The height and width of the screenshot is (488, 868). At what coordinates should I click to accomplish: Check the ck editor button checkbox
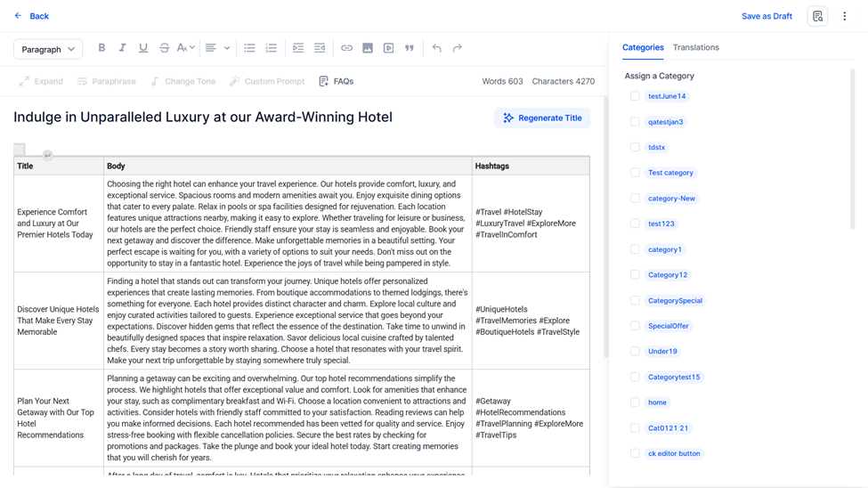tap(635, 453)
